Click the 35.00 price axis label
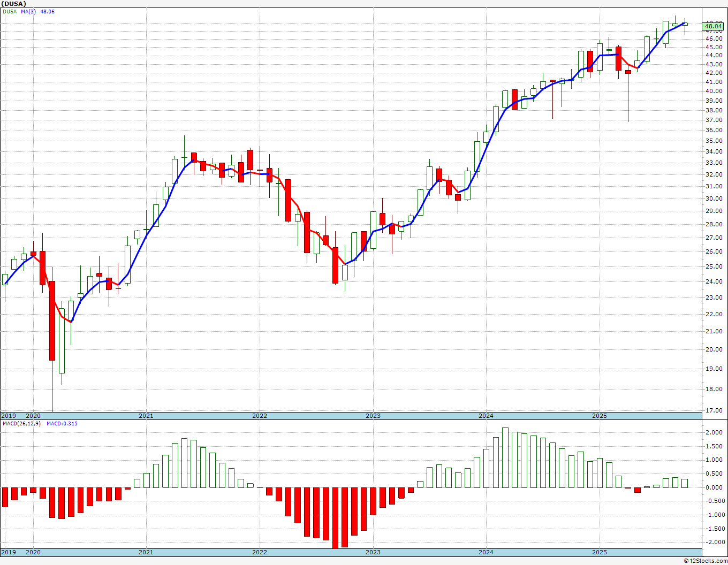728x565 pixels. click(x=714, y=141)
